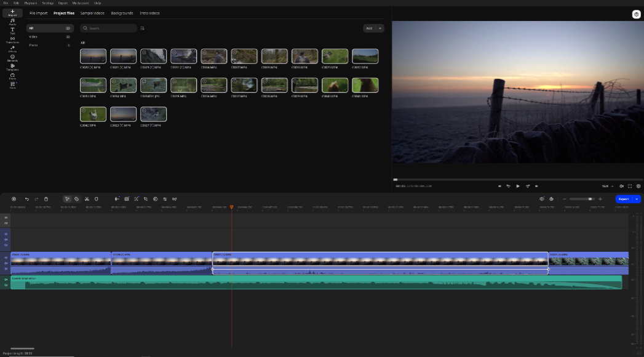Open timeline settings via the round toolbar icon

pyautogui.click(x=14, y=199)
